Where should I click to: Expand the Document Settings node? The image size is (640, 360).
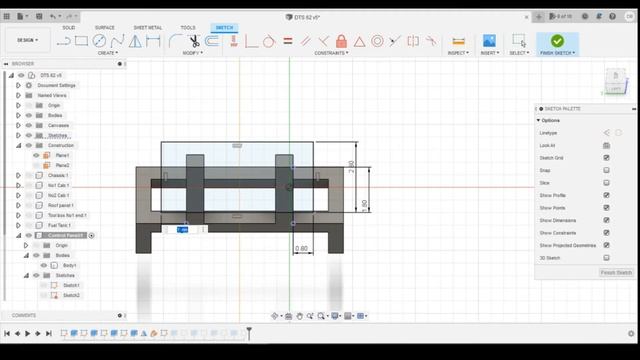point(18,85)
